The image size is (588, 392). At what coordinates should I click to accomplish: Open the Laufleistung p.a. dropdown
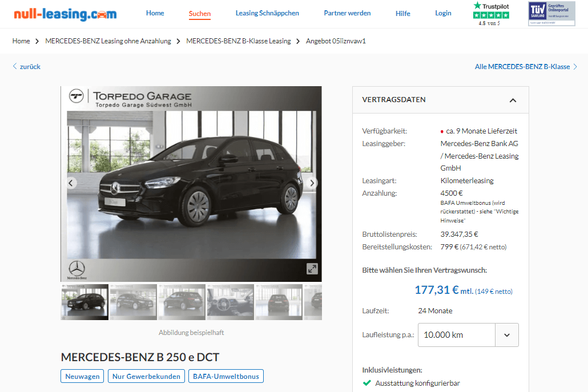pyautogui.click(x=468, y=335)
